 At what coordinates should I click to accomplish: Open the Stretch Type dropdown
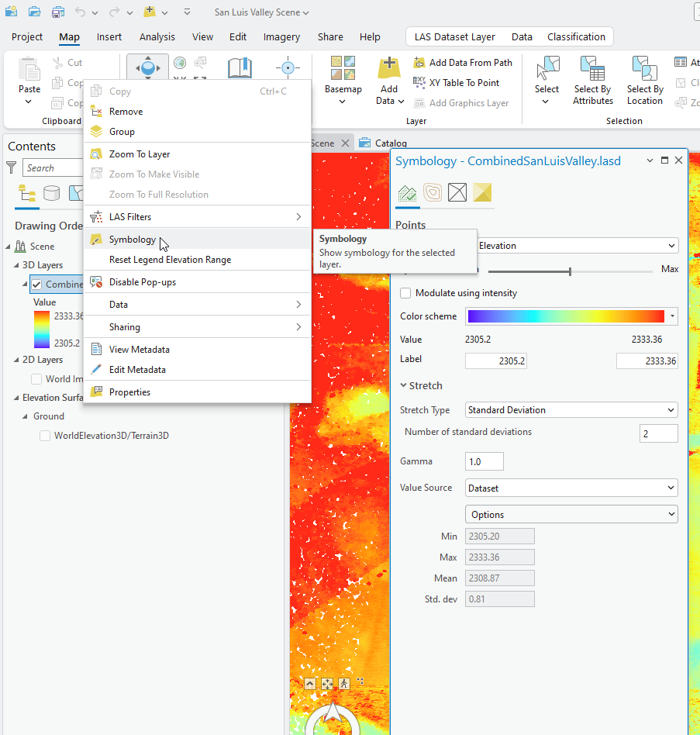coord(571,410)
